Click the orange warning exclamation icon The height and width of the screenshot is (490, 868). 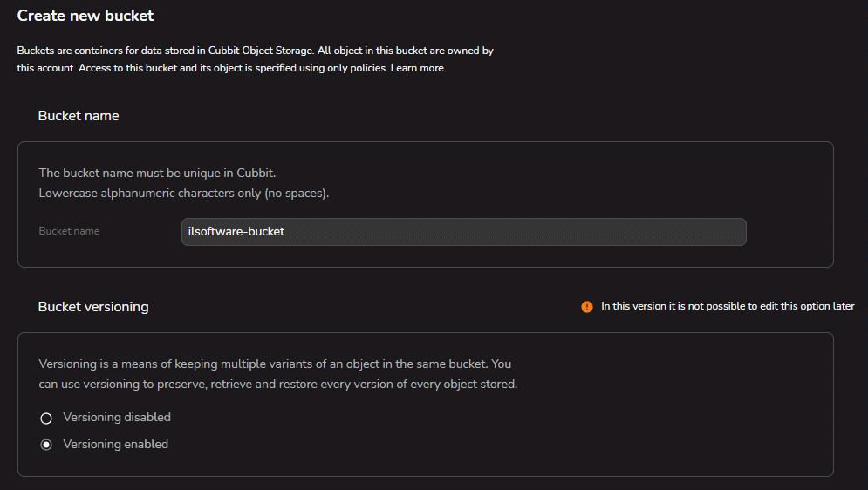click(x=587, y=306)
